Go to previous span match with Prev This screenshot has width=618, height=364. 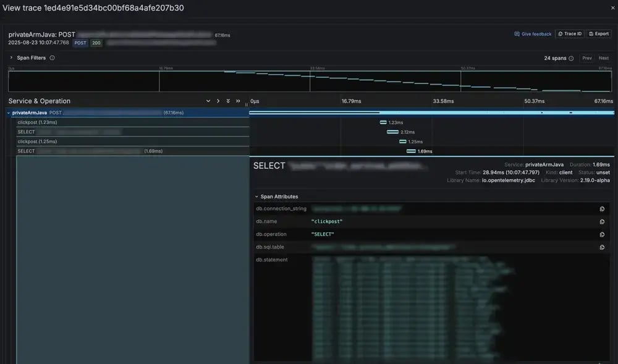tap(587, 58)
